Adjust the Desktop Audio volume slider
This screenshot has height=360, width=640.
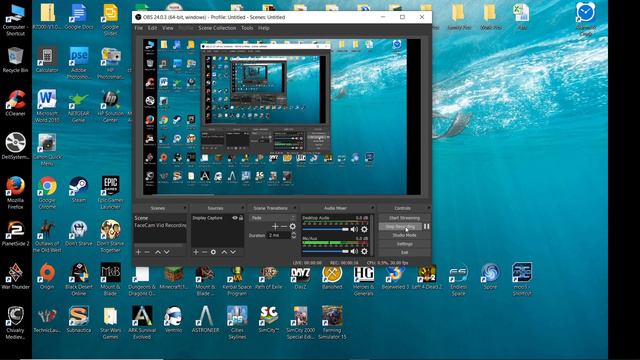coord(325,229)
